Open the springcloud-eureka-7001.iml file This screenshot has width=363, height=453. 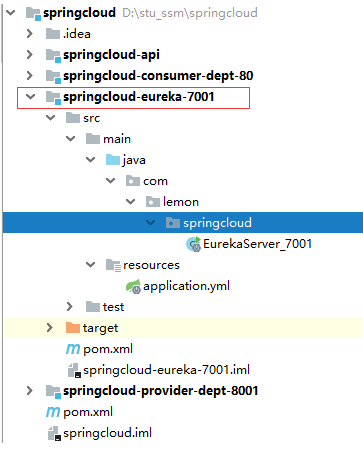coord(166,370)
